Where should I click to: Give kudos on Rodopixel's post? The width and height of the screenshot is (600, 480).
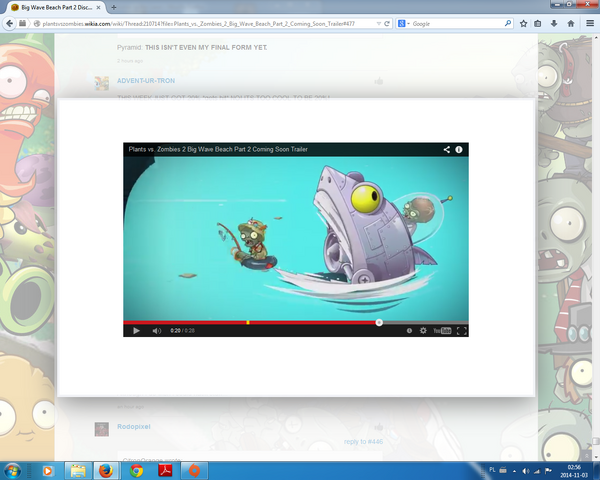(379, 427)
